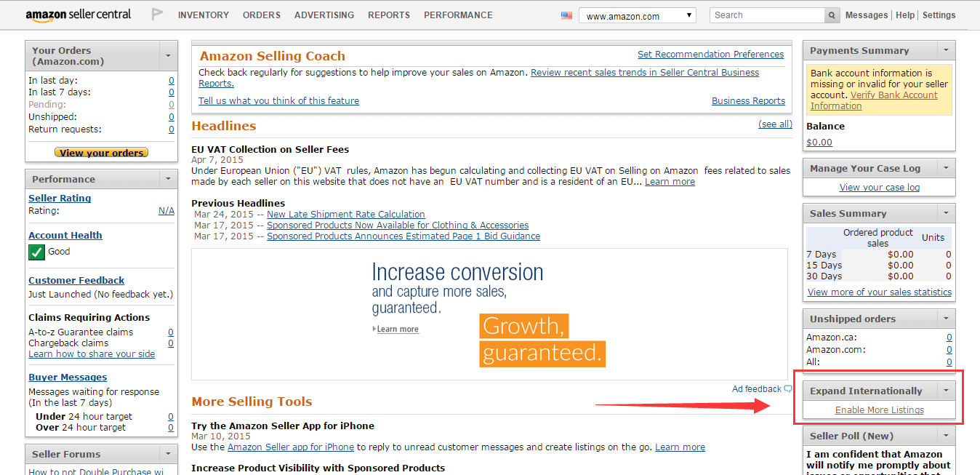Click the Enable More Listings link
The height and width of the screenshot is (475, 980).
pyautogui.click(x=880, y=411)
